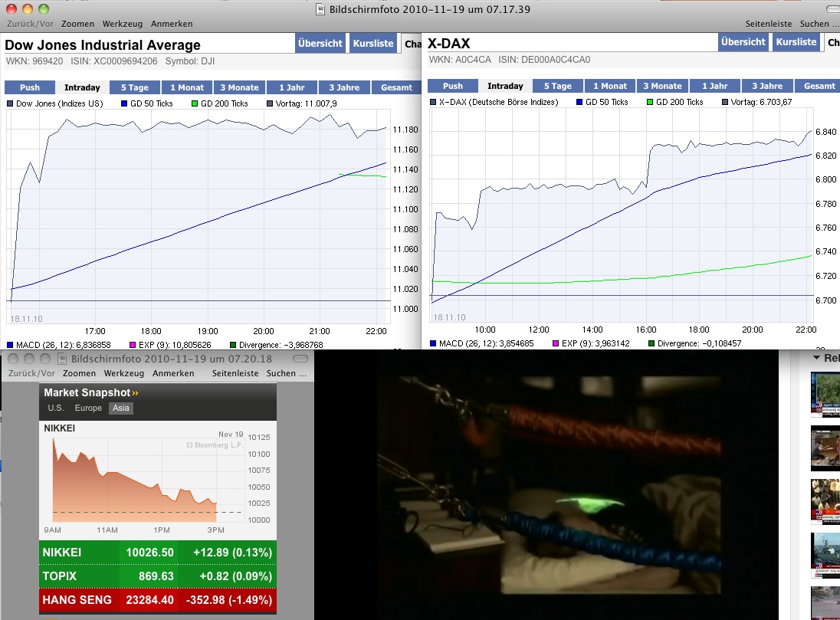Click Zurück/Vor in the 07.20.18 window toolbar
This screenshot has width=840, height=620.
coord(31,373)
